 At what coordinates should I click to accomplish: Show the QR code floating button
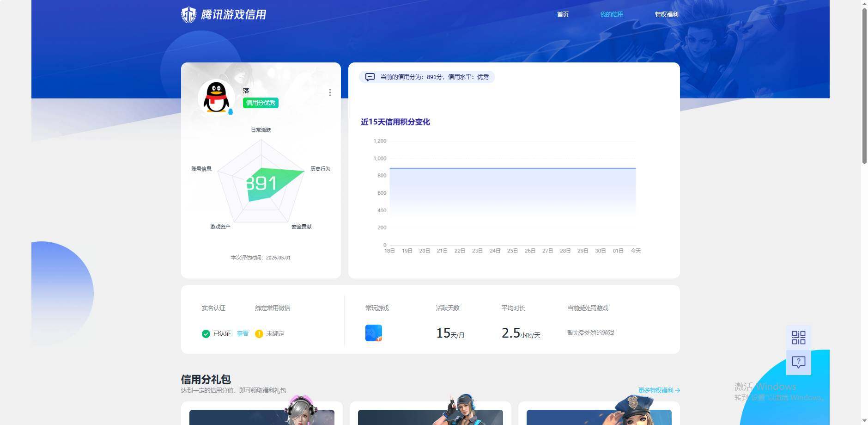click(x=799, y=338)
